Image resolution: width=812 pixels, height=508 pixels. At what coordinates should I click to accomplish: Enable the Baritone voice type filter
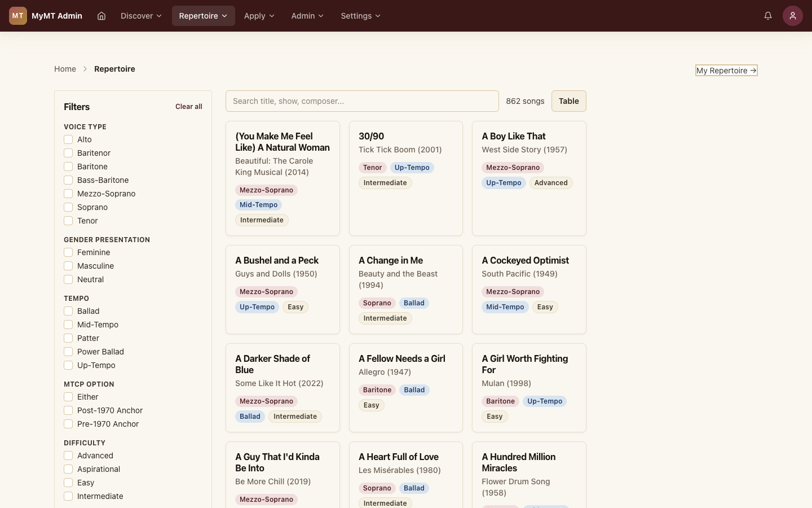(x=68, y=167)
